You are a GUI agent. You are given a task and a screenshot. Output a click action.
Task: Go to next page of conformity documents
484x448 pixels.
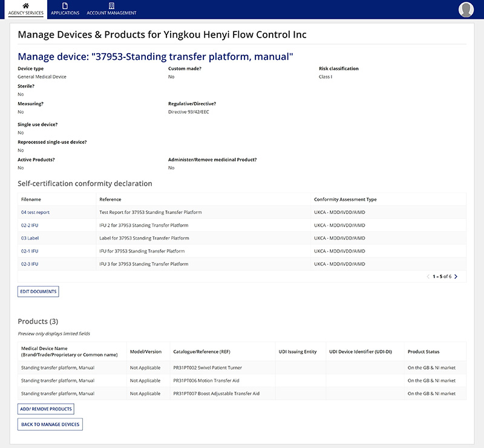click(456, 276)
